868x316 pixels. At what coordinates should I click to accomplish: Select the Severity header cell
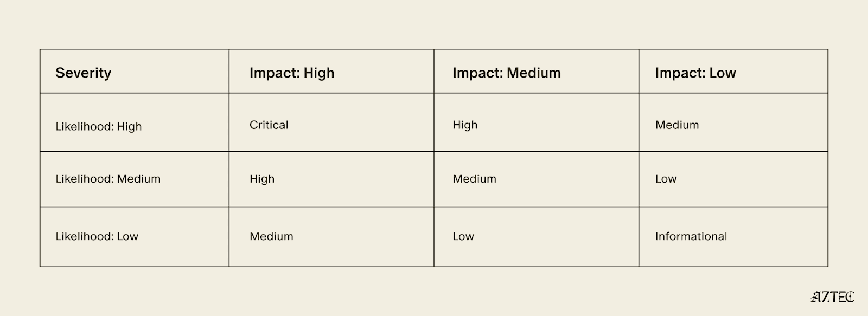[135, 72]
